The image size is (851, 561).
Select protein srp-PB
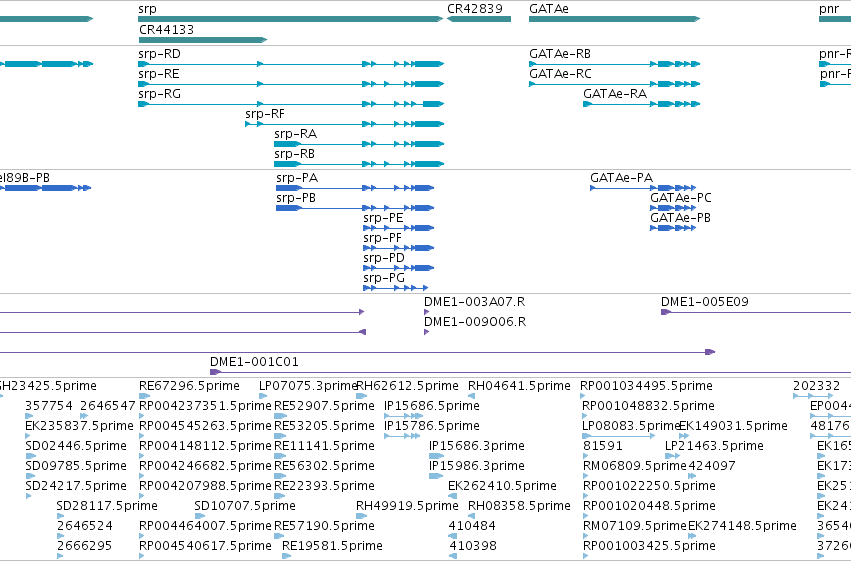(355, 208)
